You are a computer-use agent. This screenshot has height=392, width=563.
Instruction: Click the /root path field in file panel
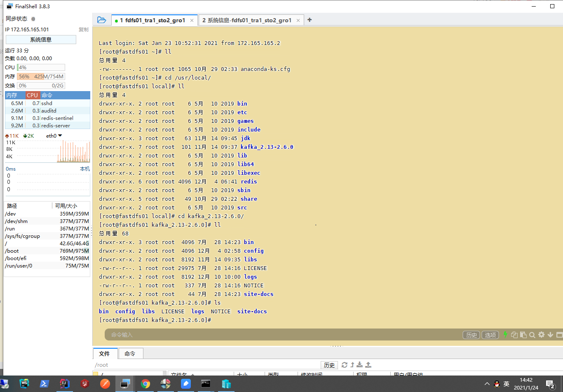coord(206,365)
